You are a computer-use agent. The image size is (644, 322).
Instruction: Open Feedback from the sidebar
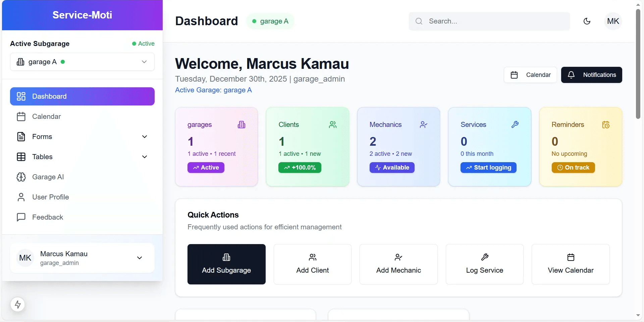tap(47, 217)
